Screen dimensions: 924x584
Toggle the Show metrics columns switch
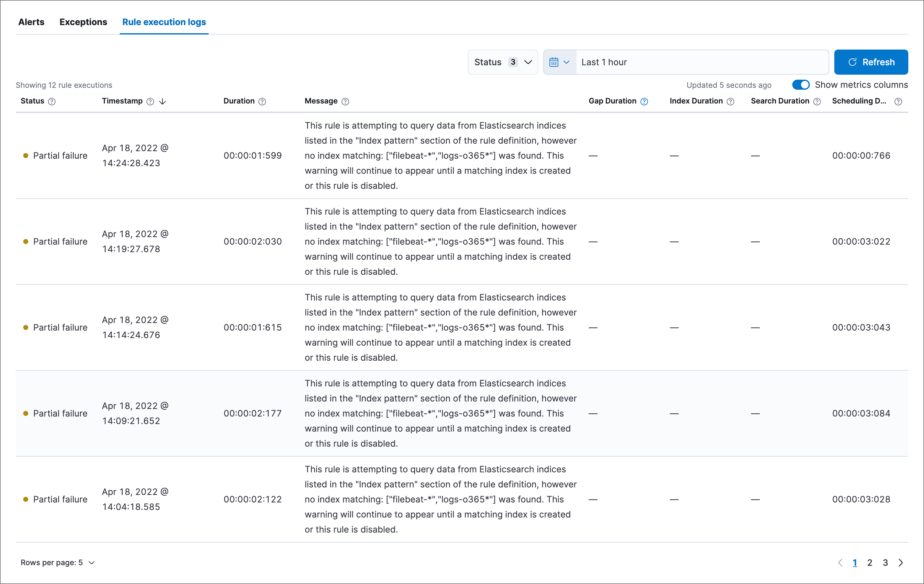click(x=801, y=85)
